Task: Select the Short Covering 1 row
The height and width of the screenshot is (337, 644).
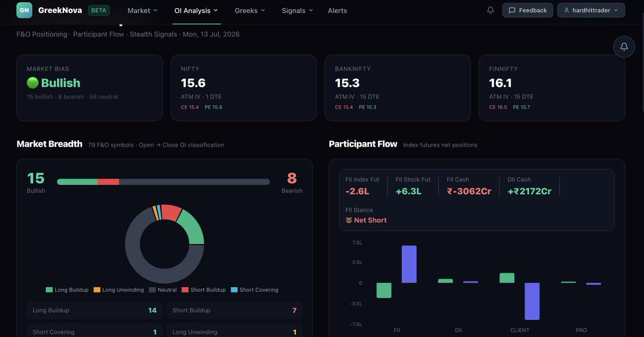Action: [x=95, y=331]
